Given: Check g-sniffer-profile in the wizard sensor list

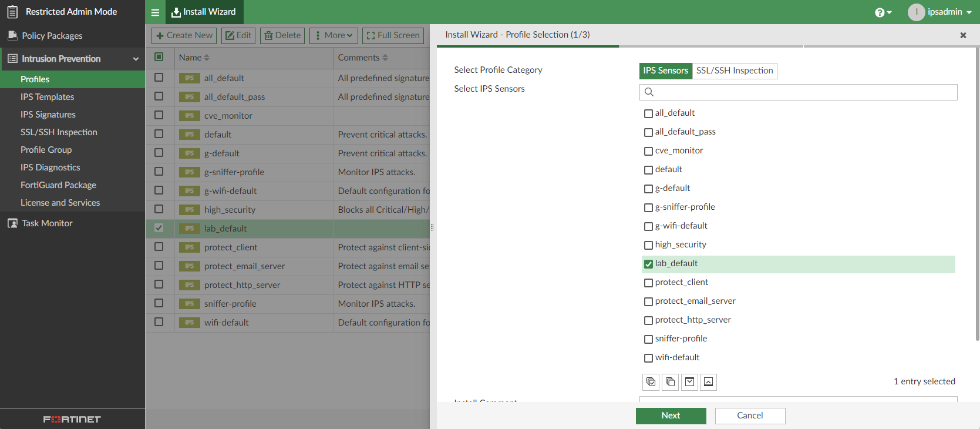Looking at the screenshot, I should click(x=648, y=207).
